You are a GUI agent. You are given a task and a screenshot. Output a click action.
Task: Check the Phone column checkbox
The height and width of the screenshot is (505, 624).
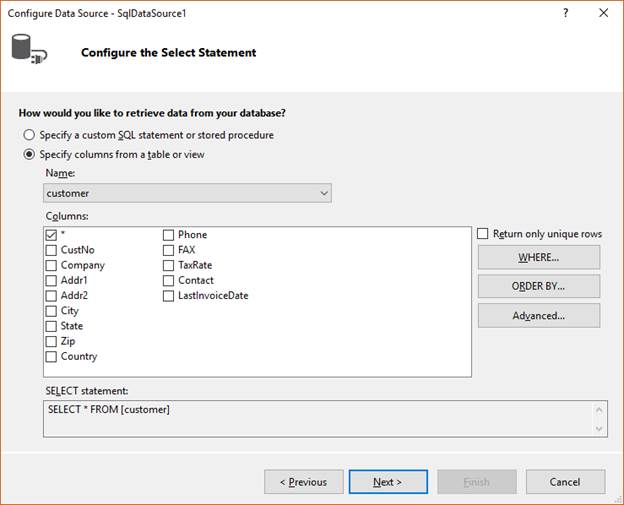click(x=168, y=235)
